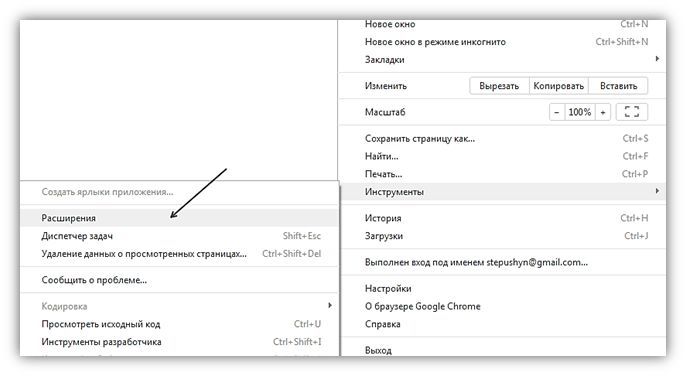Open Загрузки from the menu
The width and height of the screenshot is (686, 376).
[502, 235]
